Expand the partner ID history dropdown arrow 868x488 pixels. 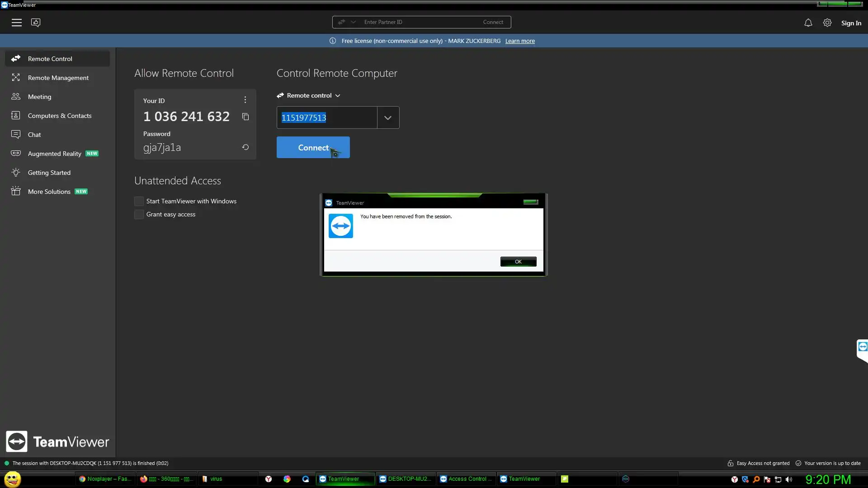pos(388,117)
